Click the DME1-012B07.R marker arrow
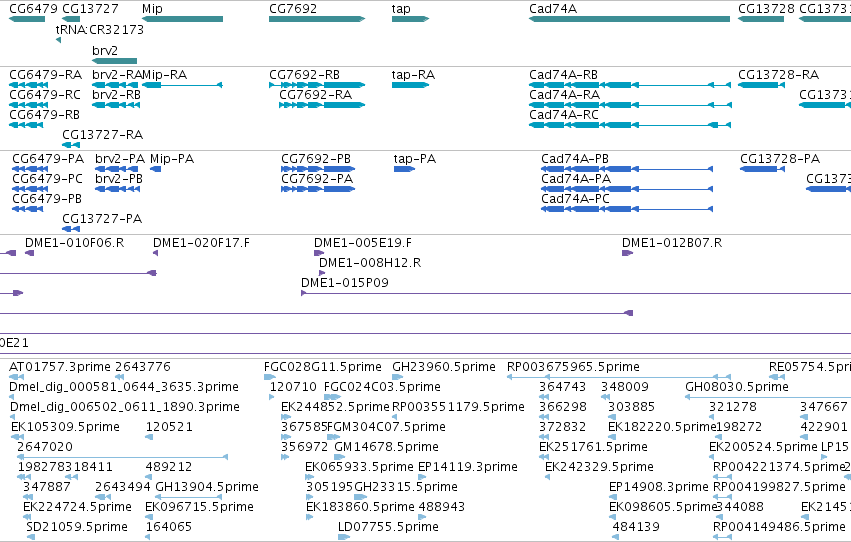This screenshot has height=542, width=851. coord(627,253)
